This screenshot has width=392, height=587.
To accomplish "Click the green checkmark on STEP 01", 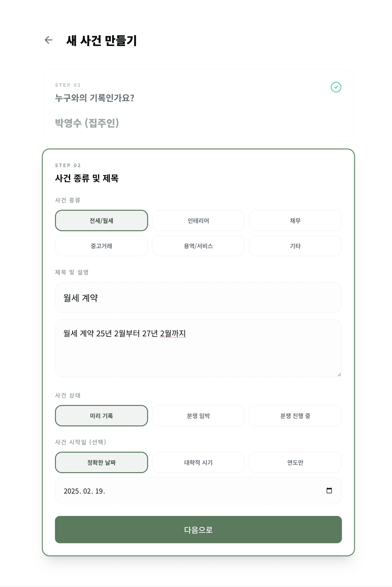I will point(336,87).
